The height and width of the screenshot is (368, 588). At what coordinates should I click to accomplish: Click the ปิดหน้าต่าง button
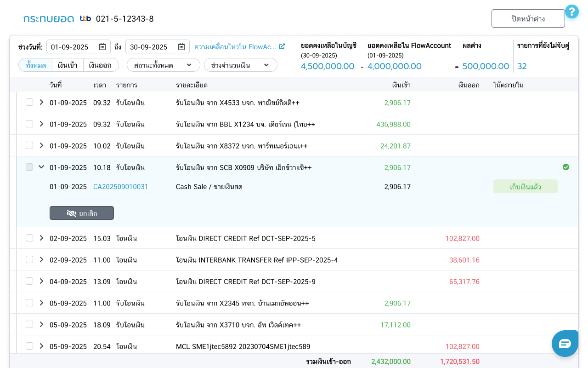coord(528,18)
